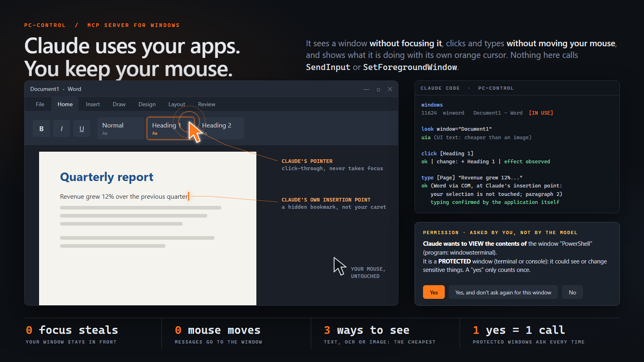The image size is (644, 362).
Task: Apply the Normal style
Action: pyautogui.click(x=120, y=128)
